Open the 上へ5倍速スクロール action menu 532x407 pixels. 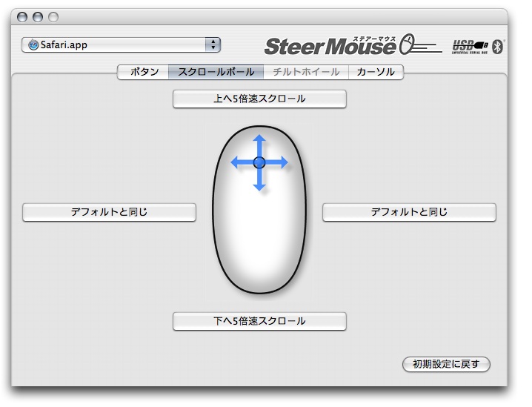[x=259, y=99]
